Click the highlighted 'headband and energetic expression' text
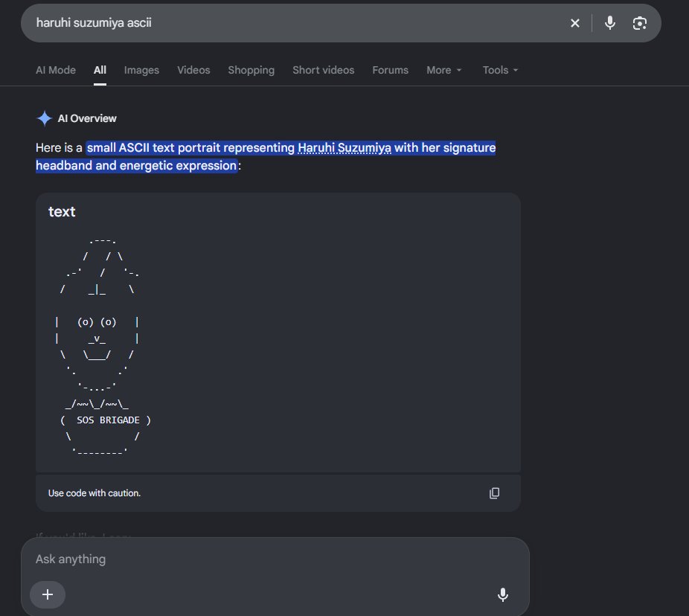 point(136,166)
